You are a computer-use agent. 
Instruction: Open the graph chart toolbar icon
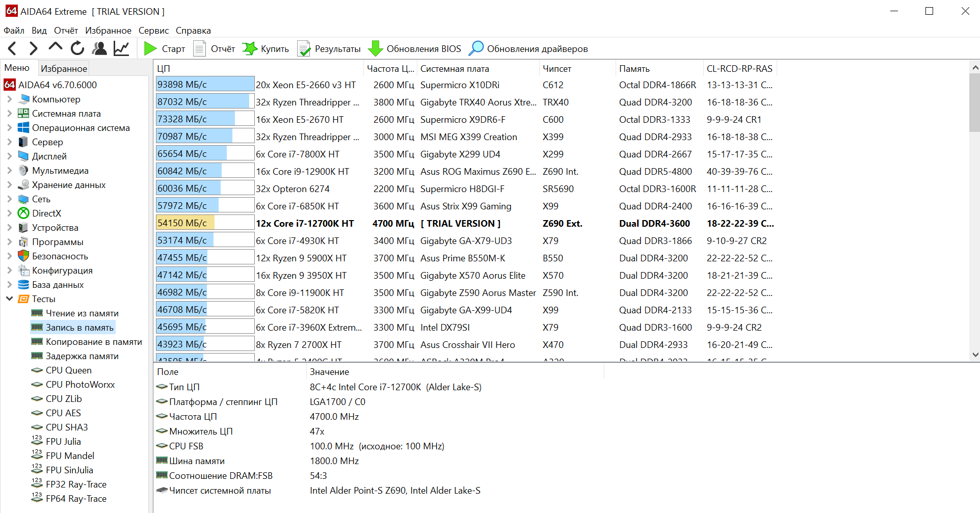coord(121,48)
